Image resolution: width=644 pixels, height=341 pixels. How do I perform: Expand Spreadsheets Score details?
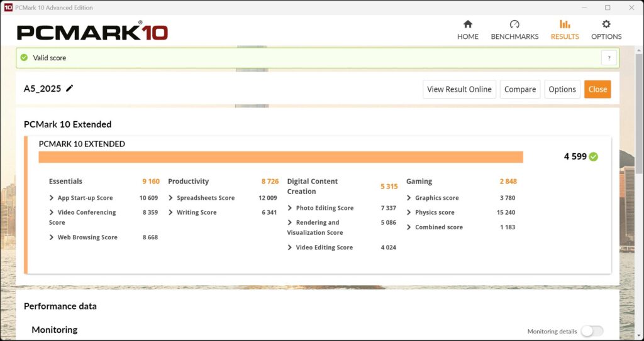(x=170, y=198)
